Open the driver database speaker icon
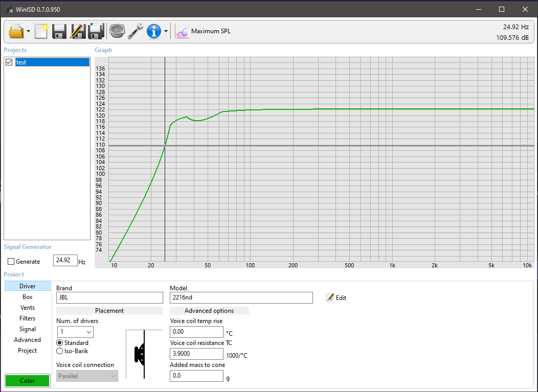This screenshot has width=538, height=392. click(117, 31)
